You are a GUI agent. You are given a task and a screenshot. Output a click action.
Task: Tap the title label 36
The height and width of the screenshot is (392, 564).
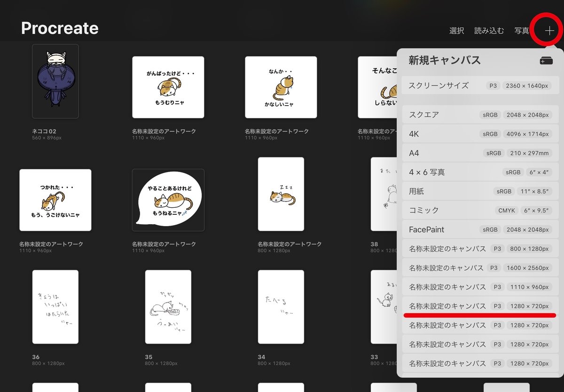(36, 357)
